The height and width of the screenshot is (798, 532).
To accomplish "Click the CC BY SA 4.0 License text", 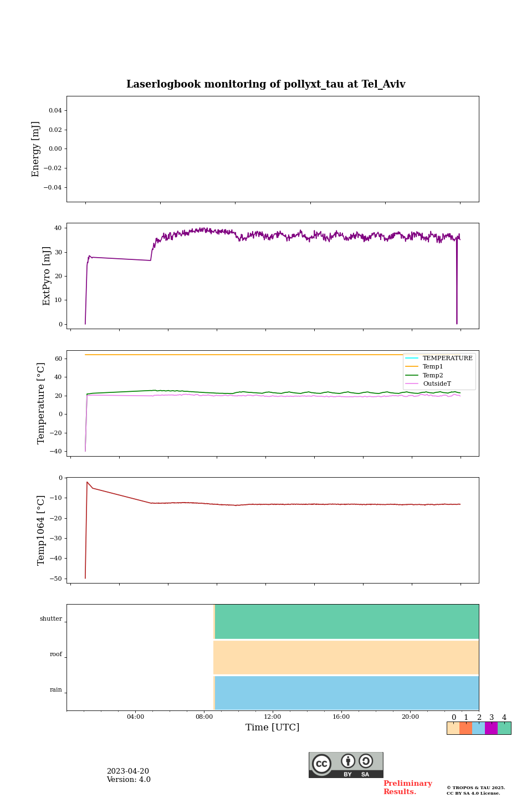I will pos(473,793).
